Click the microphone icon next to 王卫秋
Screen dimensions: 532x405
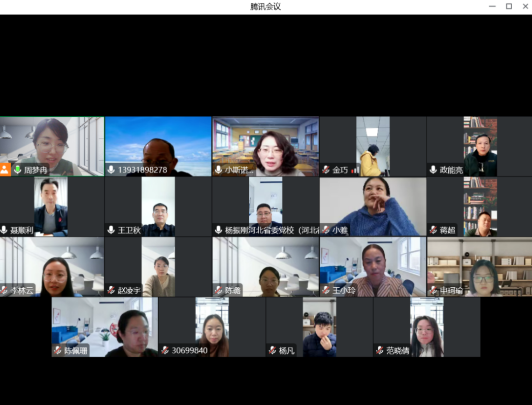pos(111,230)
